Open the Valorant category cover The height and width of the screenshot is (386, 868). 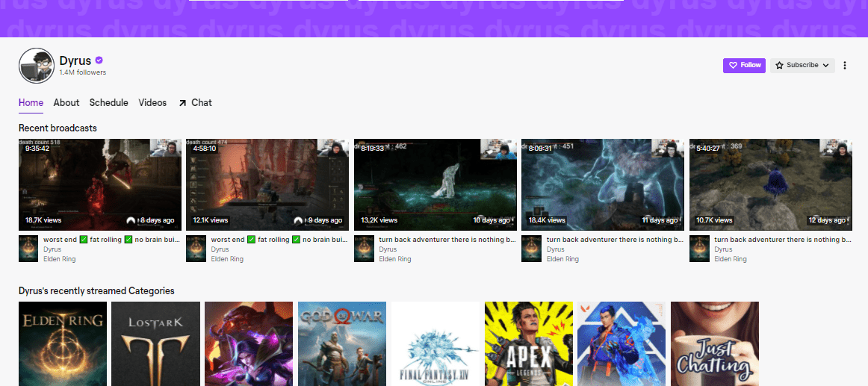[621, 343]
